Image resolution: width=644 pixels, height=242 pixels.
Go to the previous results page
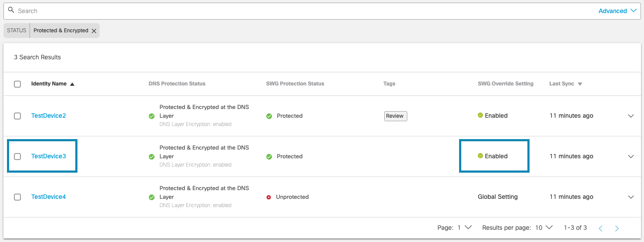click(x=600, y=228)
